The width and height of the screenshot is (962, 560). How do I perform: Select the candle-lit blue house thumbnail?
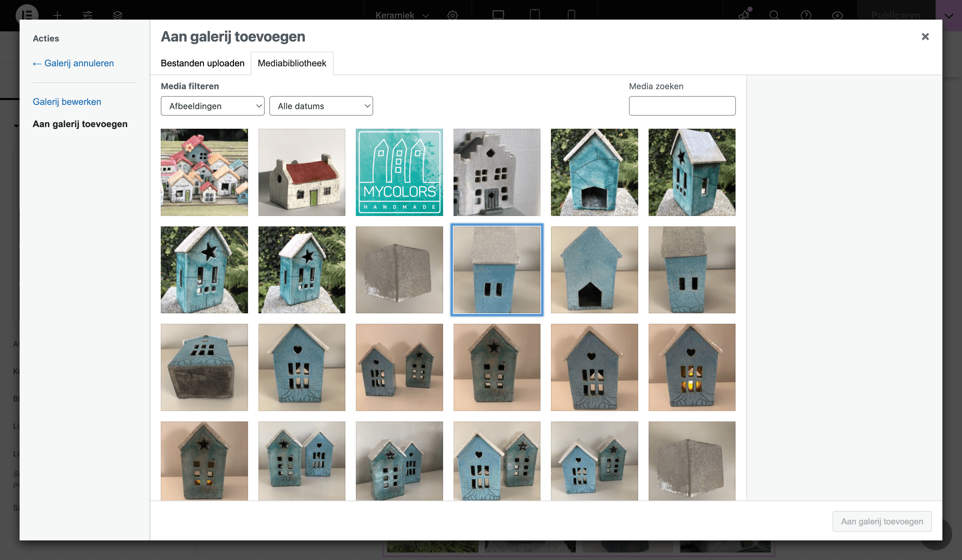coord(692,367)
